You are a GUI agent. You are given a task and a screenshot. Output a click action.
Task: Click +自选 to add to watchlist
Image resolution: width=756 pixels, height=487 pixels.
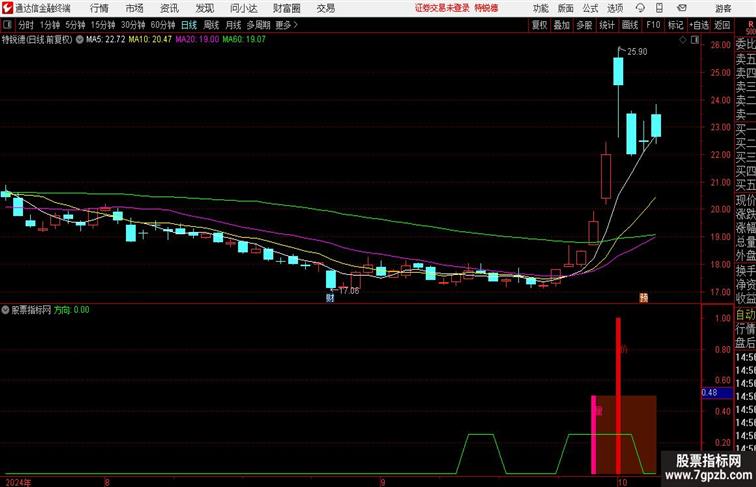click(x=699, y=25)
